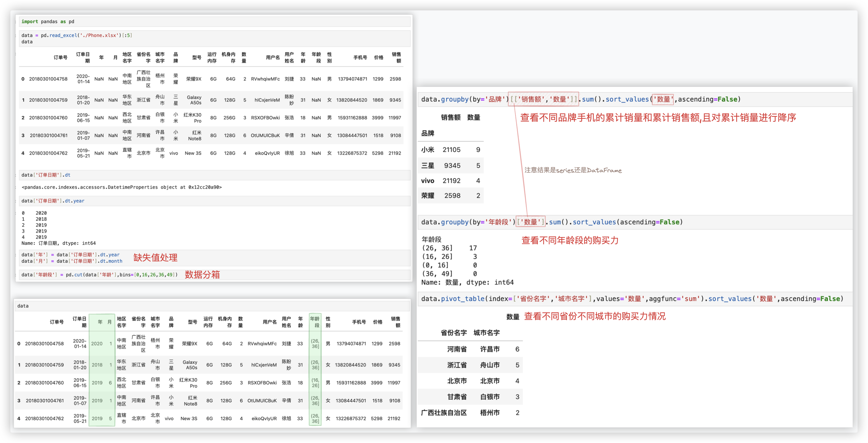Click the red 缺失值处理 annotation
Image resolution: width=868 pixels, height=443 pixels.
(x=155, y=258)
